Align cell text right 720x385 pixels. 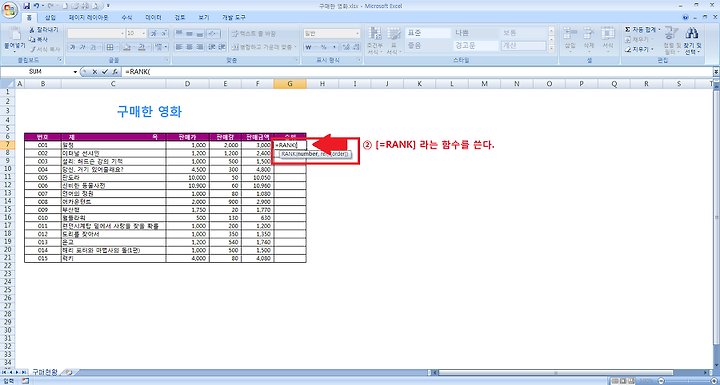(x=199, y=47)
